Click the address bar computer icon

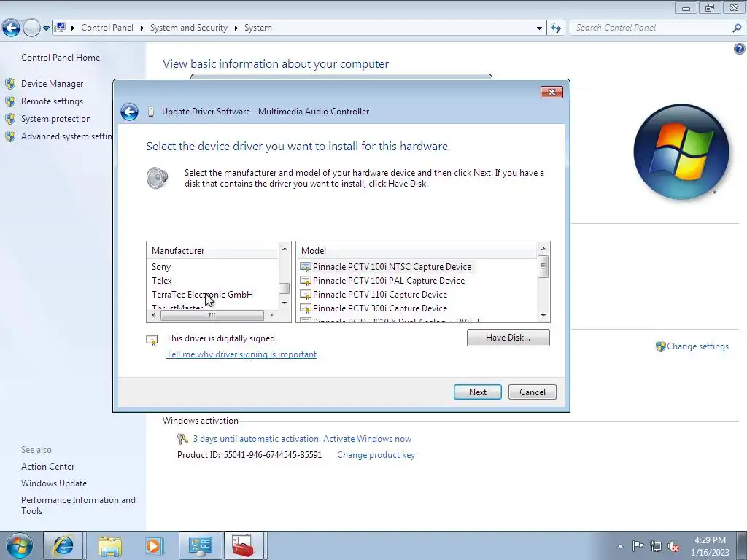60,28
